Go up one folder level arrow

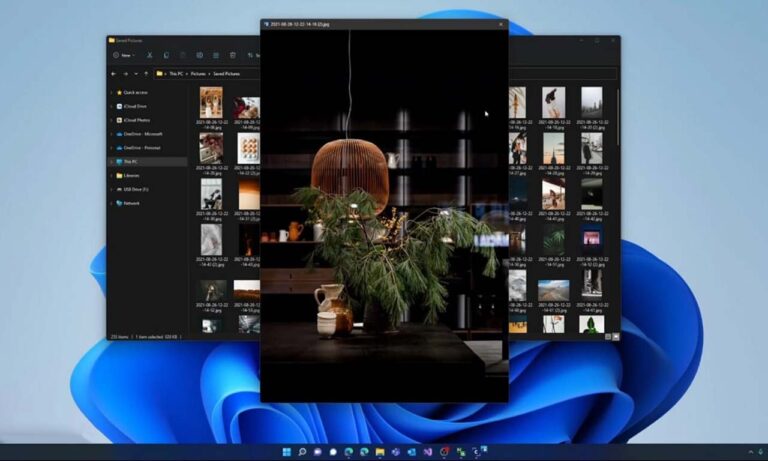(146, 74)
